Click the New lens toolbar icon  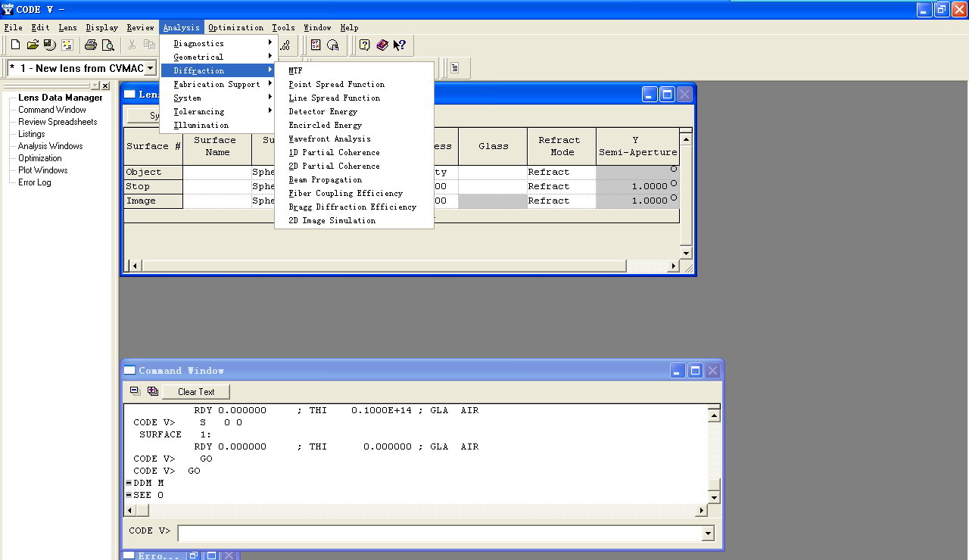tap(15, 45)
